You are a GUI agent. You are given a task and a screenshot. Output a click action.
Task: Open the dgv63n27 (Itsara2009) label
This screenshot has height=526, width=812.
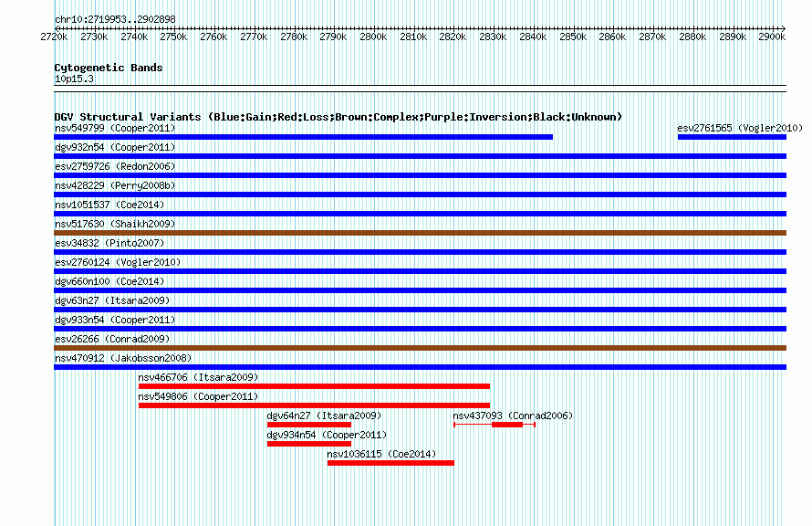tap(112, 300)
